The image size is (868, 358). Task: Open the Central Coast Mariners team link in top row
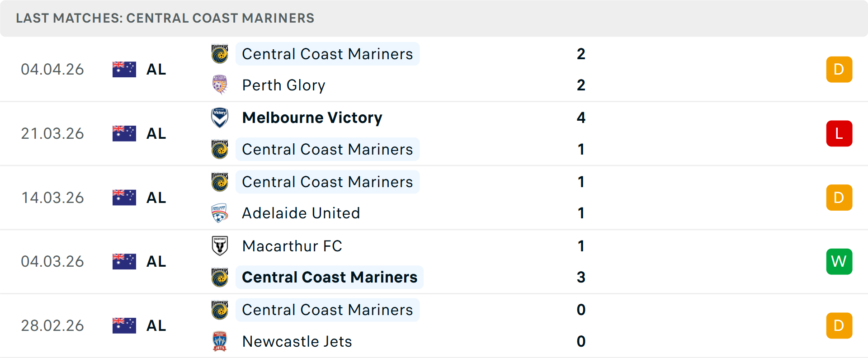point(327,54)
